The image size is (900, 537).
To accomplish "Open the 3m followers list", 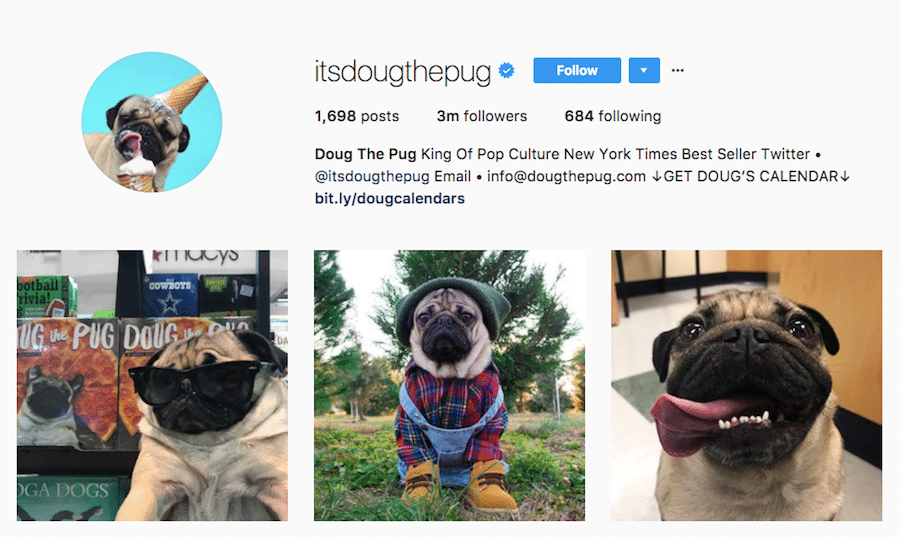I will tap(482, 116).
